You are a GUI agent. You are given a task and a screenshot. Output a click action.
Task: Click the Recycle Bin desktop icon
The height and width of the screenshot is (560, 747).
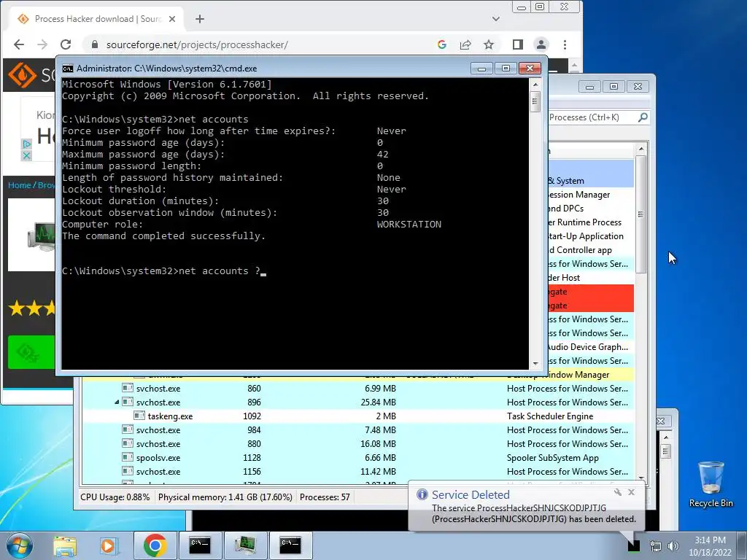pos(711,484)
